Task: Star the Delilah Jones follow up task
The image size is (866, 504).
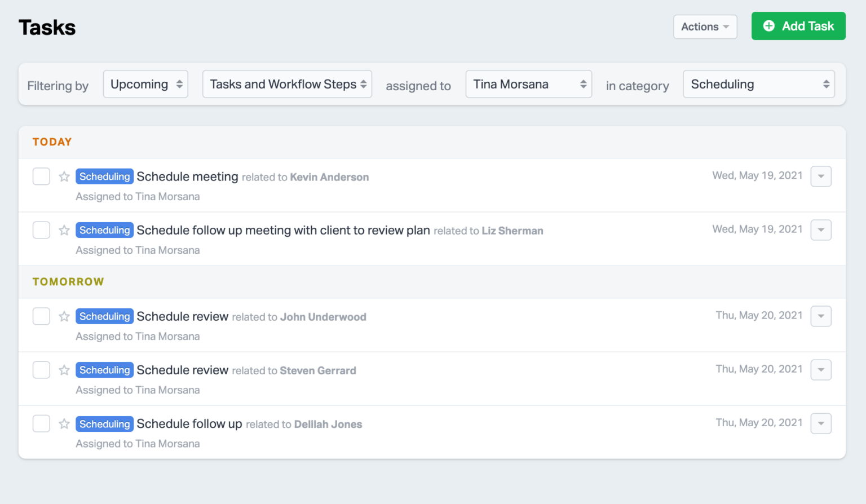Action: pyautogui.click(x=64, y=423)
